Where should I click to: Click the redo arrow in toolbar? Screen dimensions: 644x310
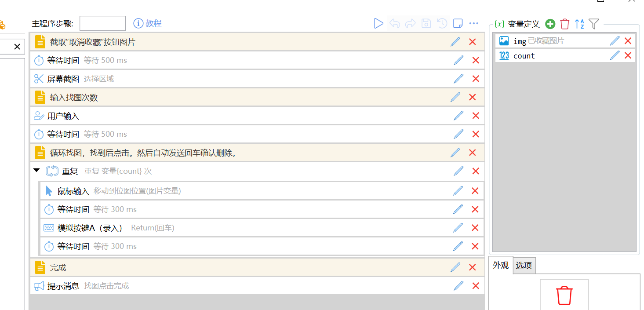410,23
